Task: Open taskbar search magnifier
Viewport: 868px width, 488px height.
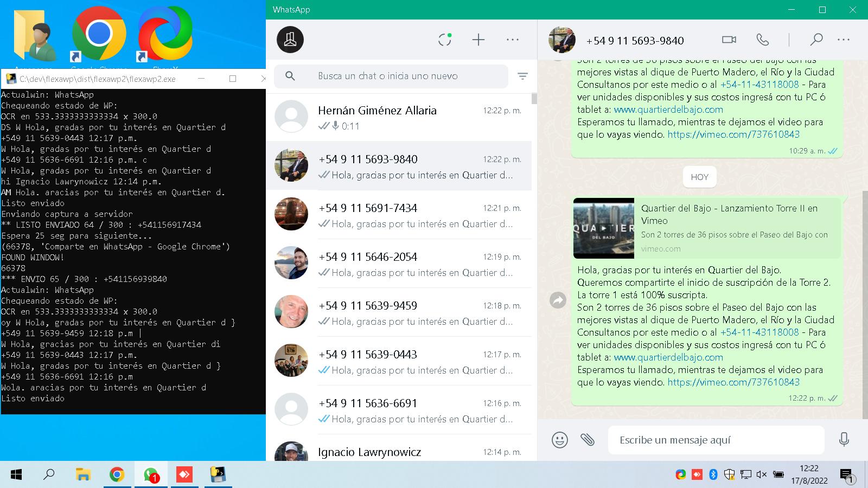Action: tap(49, 475)
